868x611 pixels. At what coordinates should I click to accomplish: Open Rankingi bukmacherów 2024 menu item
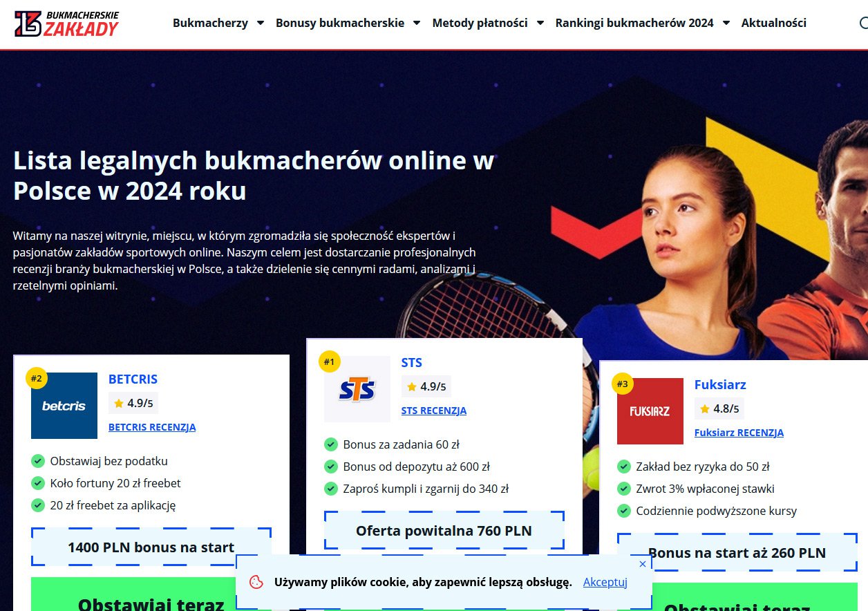point(634,23)
